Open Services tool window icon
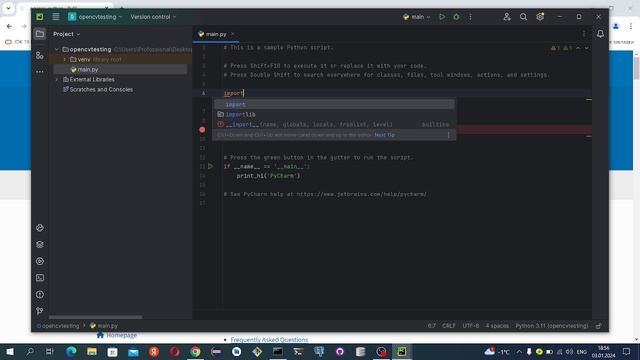 [40, 261]
